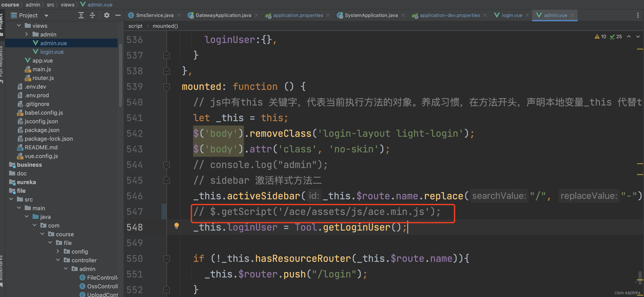Click the lightbulb intention icon on line 548

(x=176, y=225)
